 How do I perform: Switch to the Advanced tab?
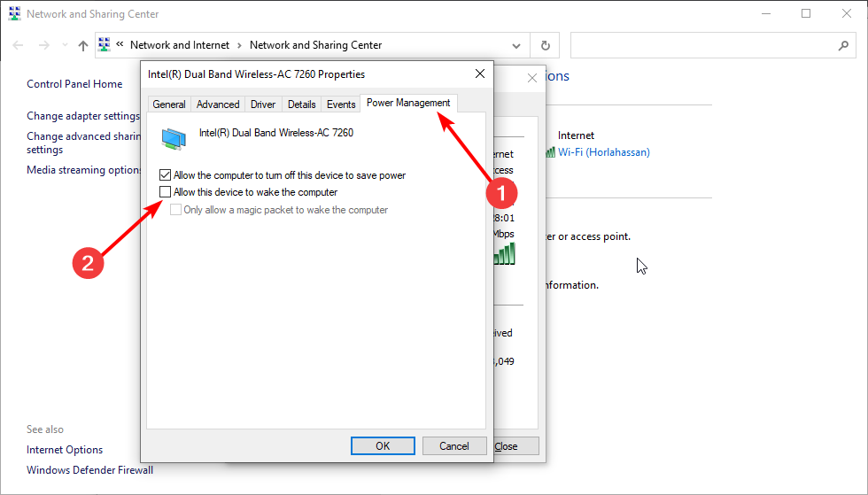(x=218, y=104)
